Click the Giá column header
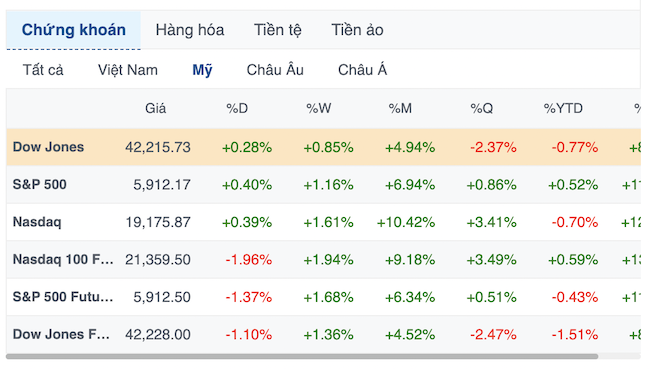Viewport: 650px width, 369px height. click(x=155, y=108)
